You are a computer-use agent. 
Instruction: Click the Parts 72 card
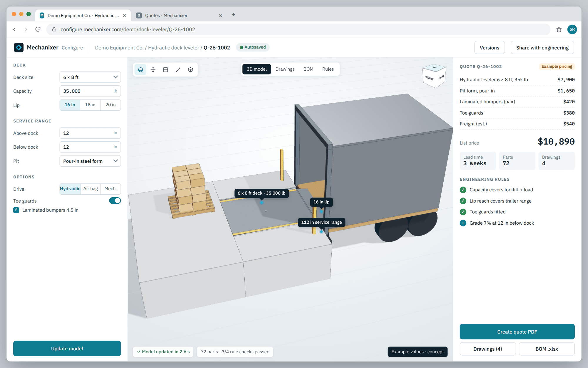517,161
